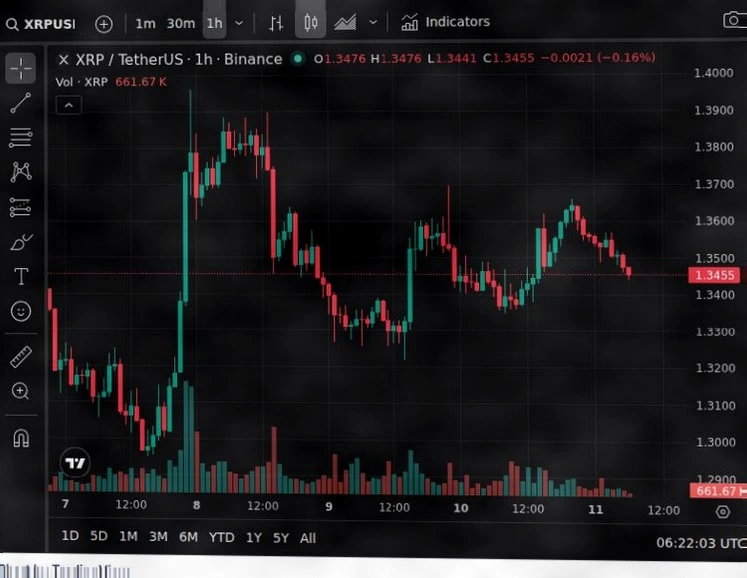Select the pattern drawing tool

click(21, 172)
